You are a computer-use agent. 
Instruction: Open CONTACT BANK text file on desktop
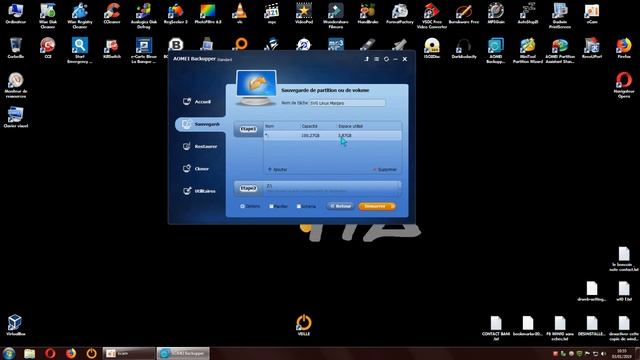pos(496,328)
